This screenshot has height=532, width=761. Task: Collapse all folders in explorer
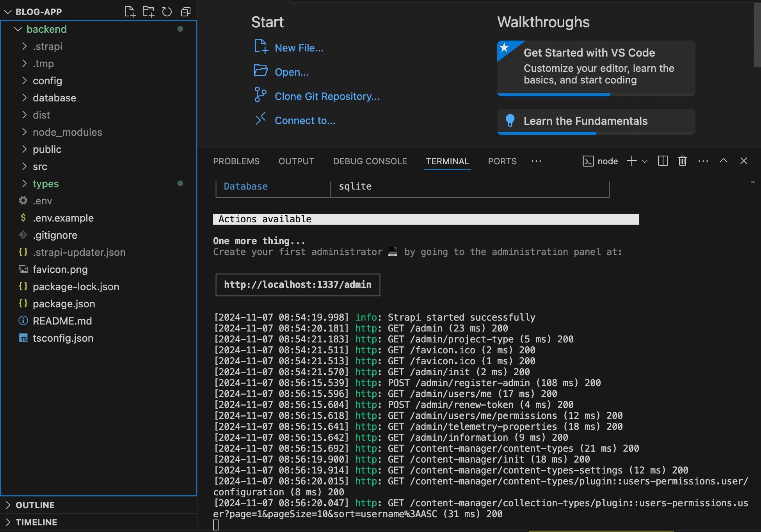(186, 12)
